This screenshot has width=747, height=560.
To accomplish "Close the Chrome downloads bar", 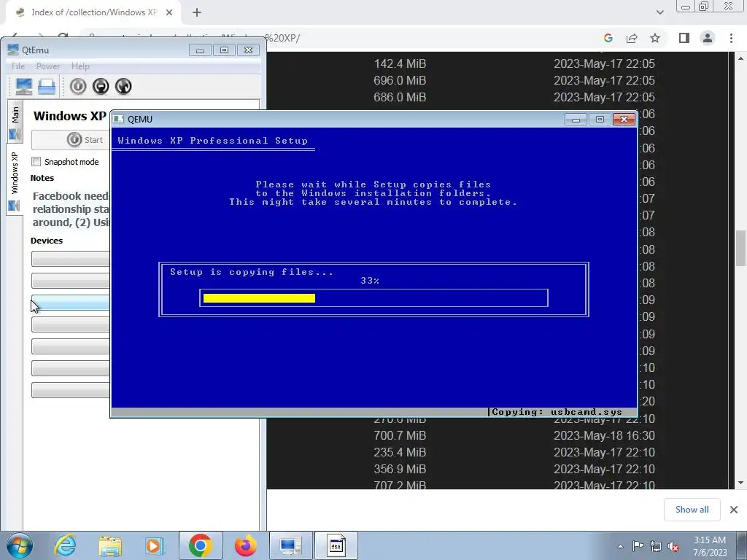I will coord(734,510).
